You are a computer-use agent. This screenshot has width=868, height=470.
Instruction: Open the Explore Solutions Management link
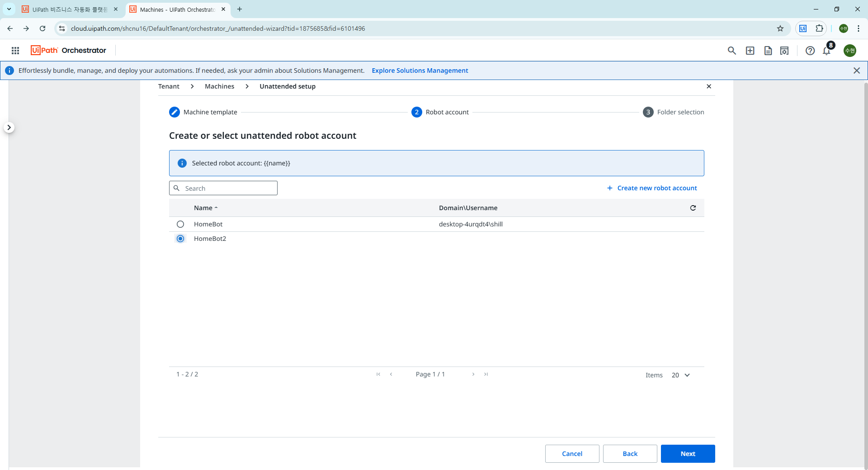[420, 70]
